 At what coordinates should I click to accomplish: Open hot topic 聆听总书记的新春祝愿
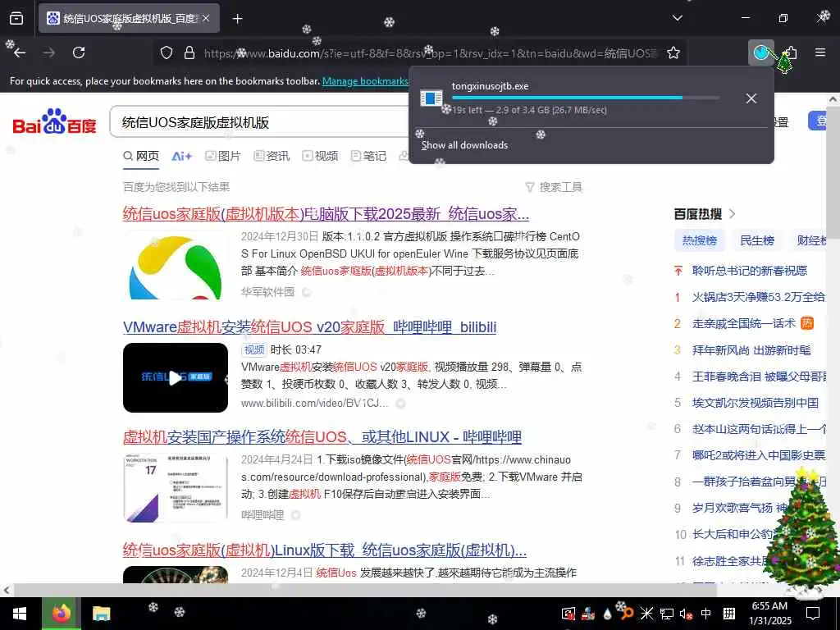(x=750, y=271)
